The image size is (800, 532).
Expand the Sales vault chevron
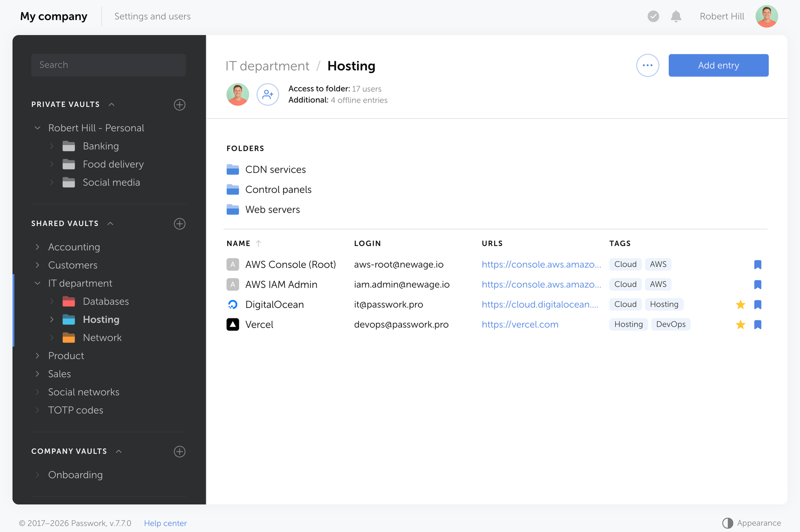tap(38, 374)
